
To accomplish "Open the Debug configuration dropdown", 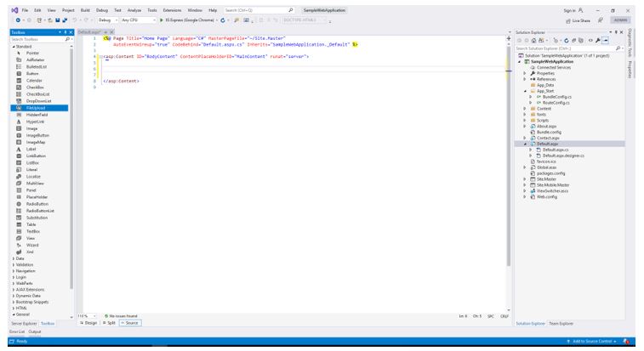I will 108,20.
